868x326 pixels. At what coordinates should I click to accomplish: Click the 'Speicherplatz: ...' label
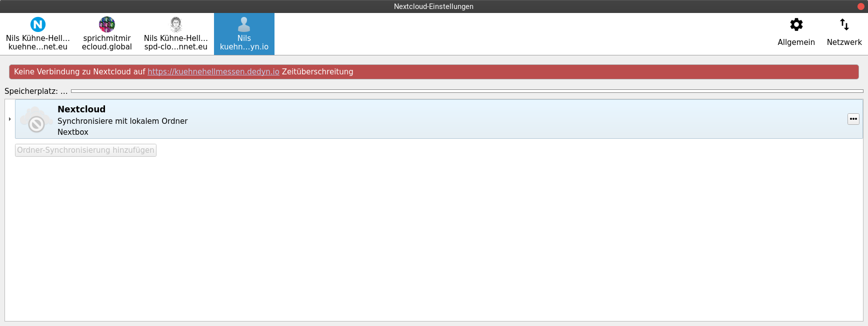pos(36,91)
